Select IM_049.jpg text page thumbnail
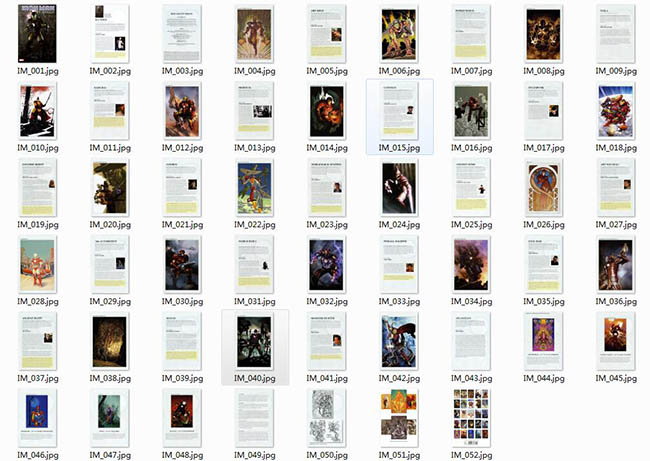650x461 pixels. pyautogui.click(x=254, y=418)
